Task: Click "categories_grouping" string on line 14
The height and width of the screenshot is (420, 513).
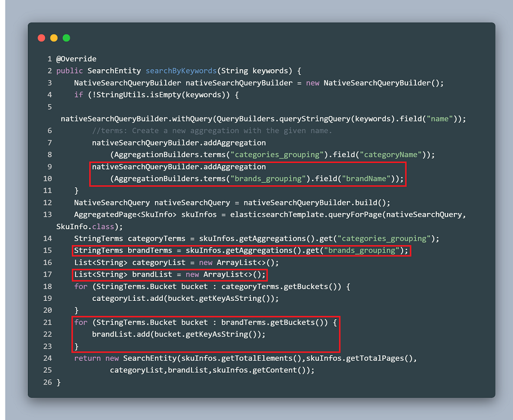Action: click(384, 239)
